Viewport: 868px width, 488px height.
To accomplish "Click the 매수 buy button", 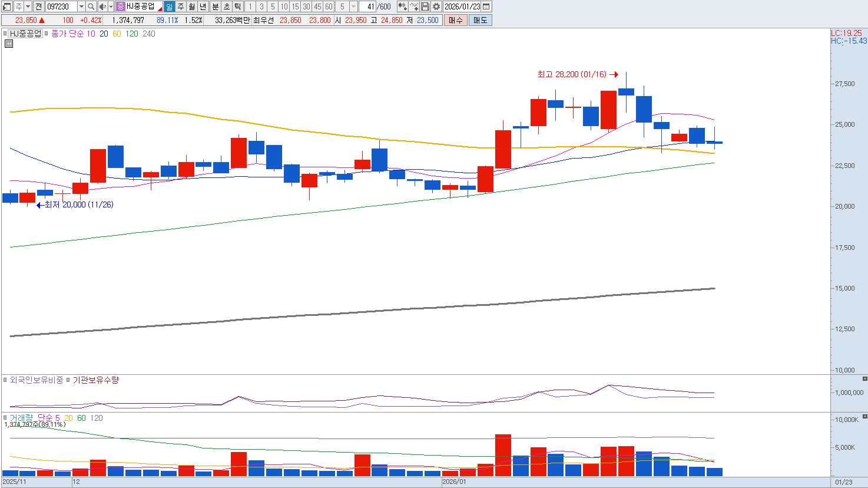I will pos(455,20).
